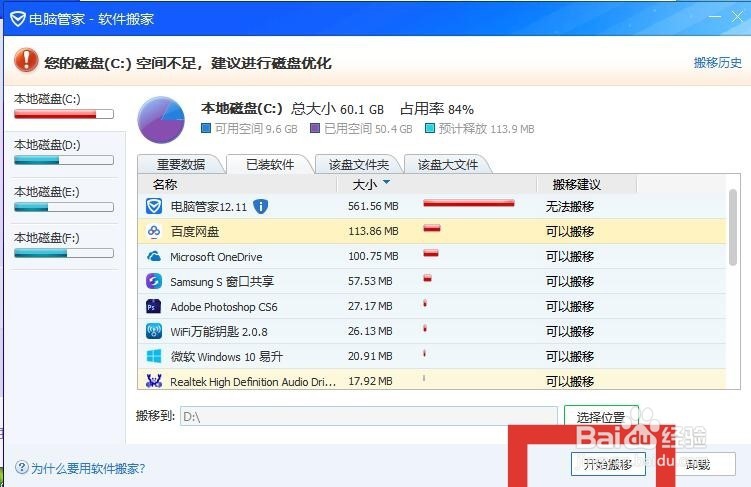
Task: Select the Adobe Photoshop CS6 name text
Action: pyautogui.click(x=224, y=306)
